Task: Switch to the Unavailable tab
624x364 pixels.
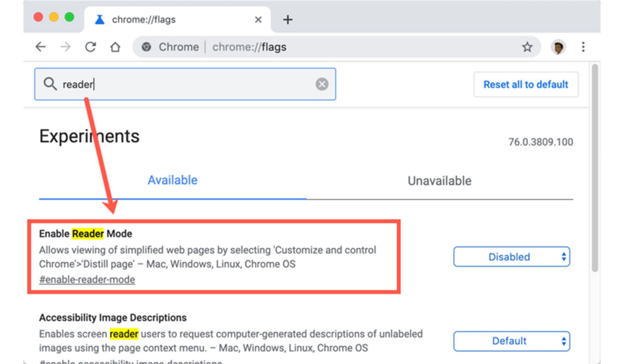Action: (x=439, y=181)
